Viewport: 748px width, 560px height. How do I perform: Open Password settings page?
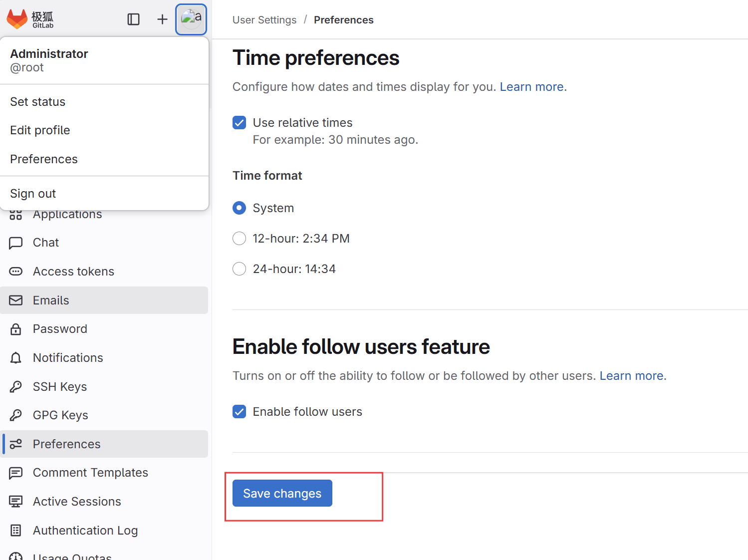[x=104, y=329]
